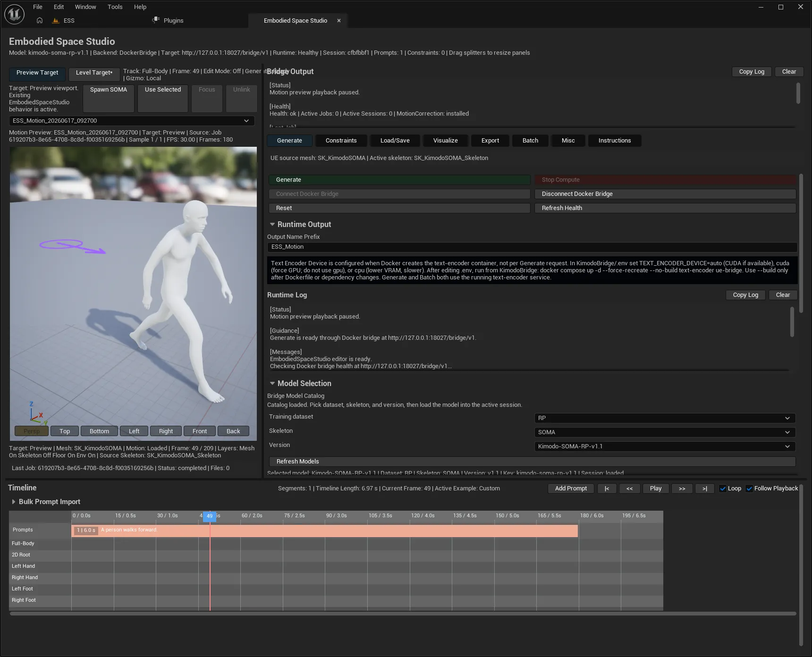Viewport: 812px width, 657px height.
Task: Switch to the Constraints tab
Action: (341, 141)
